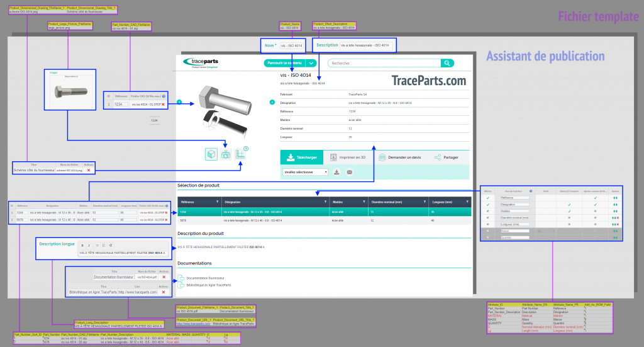The image size is (644, 347).
Task: Remove the schéma côté du fournisseur image
Action: 89,170
